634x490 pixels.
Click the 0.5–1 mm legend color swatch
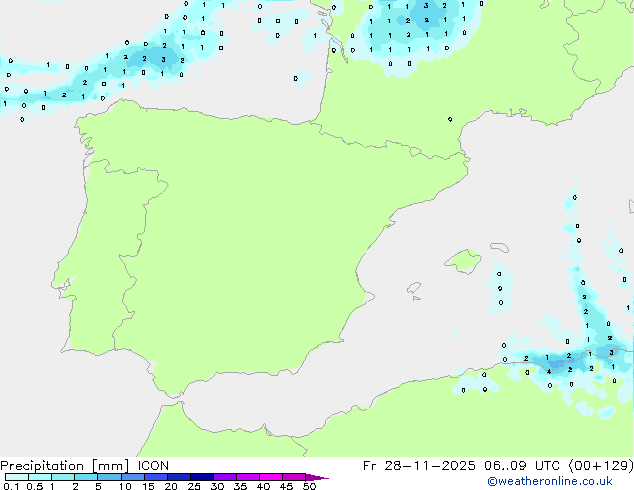pyautogui.click(x=40, y=477)
